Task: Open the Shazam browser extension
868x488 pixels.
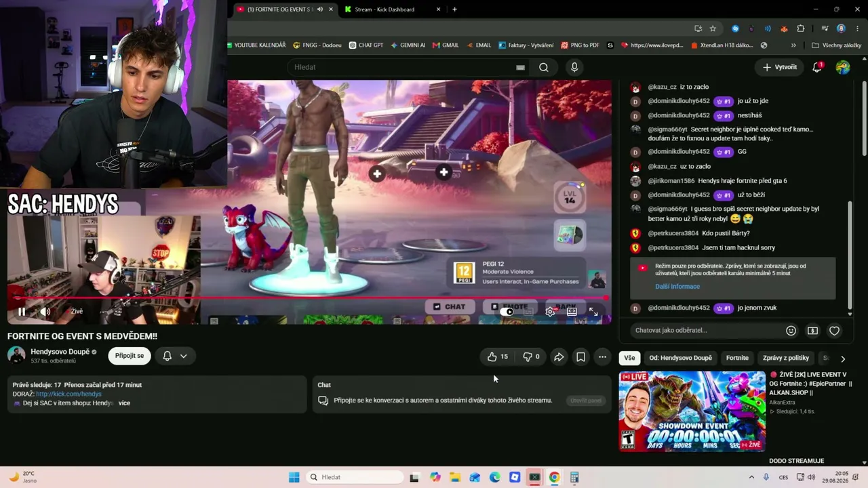Action: (x=735, y=28)
